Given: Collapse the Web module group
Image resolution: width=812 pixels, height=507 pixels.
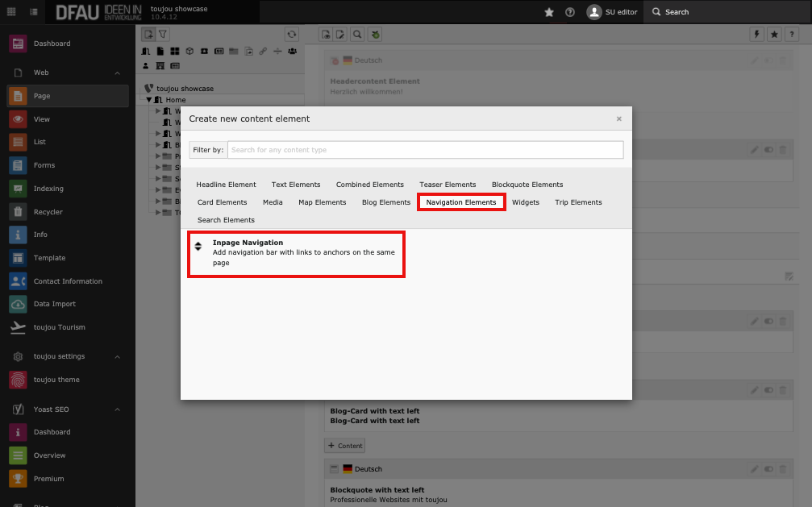Looking at the screenshot, I should [x=118, y=73].
